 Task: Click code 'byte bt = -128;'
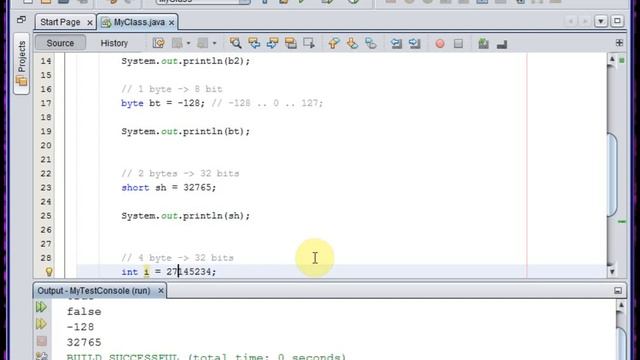[x=163, y=103]
